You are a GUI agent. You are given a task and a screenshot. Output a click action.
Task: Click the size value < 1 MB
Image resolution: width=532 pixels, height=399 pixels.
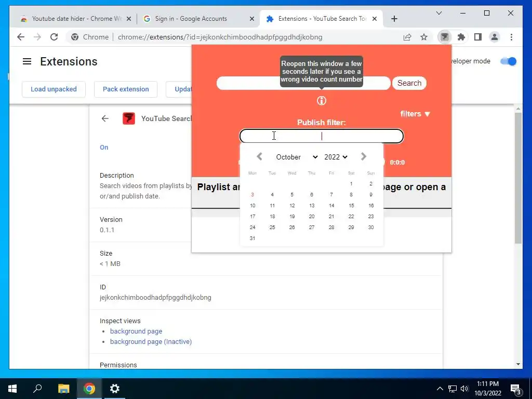pos(110,263)
